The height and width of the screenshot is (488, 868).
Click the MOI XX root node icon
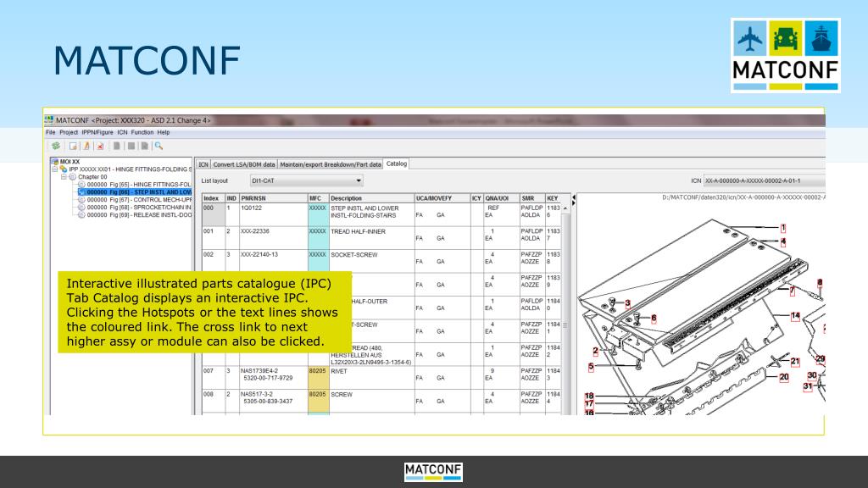(x=55, y=162)
